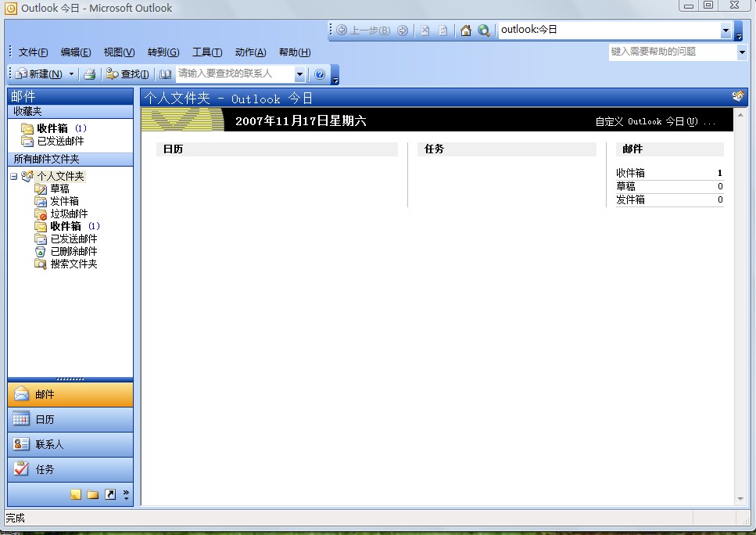This screenshot has width=756, height=535.
Task: Click the navigation pane splitter grip
Action: point(70,379)
